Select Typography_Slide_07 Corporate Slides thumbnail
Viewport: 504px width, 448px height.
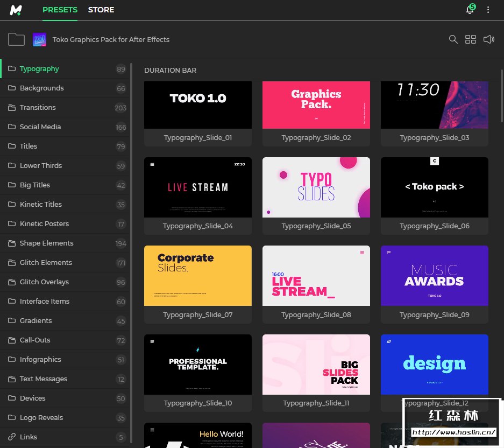click(198, 276)
